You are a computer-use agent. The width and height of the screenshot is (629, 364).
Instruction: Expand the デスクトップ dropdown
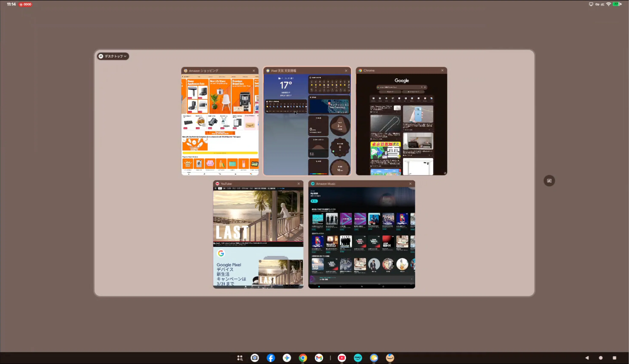[x=113, y=56]
